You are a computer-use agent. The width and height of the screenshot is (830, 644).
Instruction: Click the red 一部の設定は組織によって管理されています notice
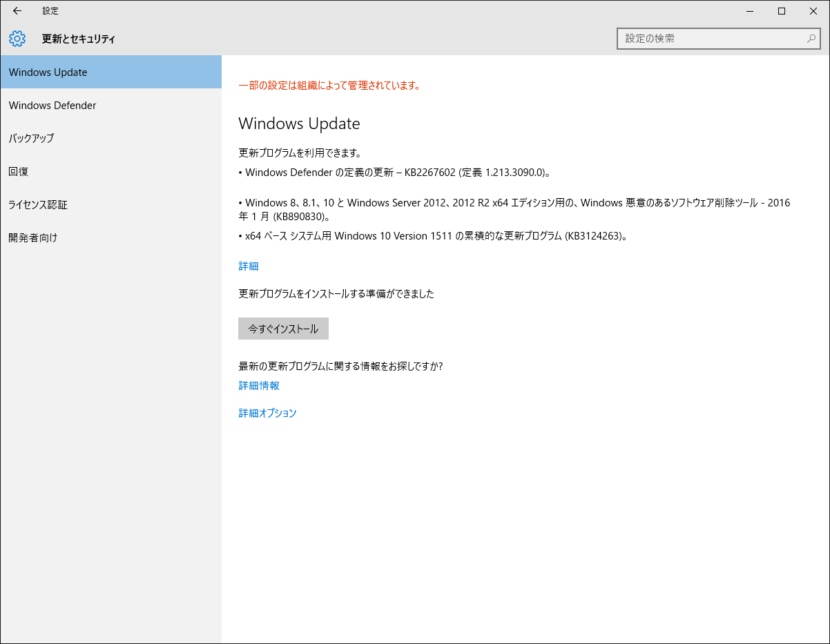329,86
